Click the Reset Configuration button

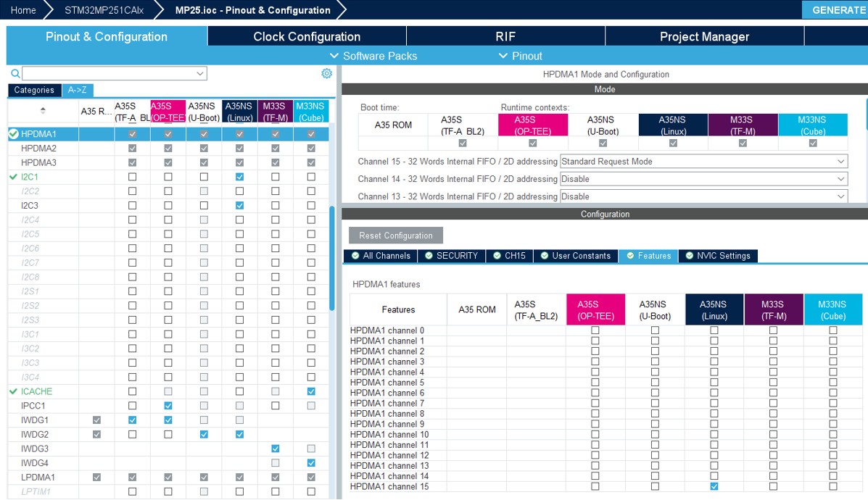[x=396, y=236]
